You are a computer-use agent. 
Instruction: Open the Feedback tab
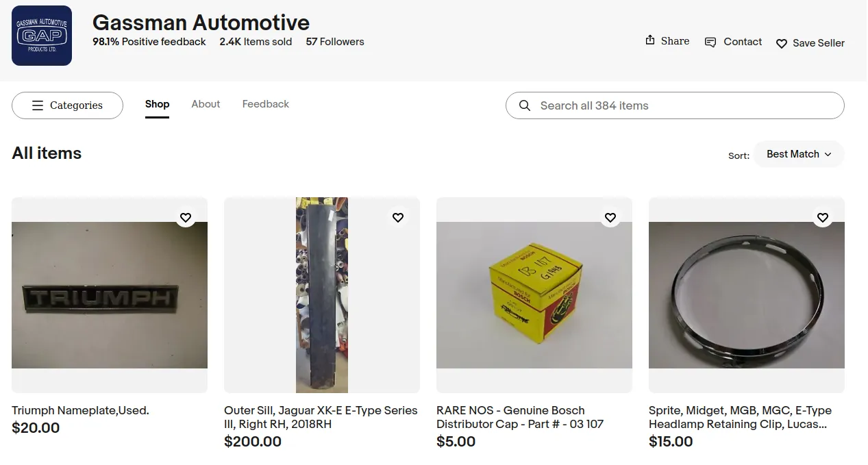pyautogui.click(x=266, y=104)
